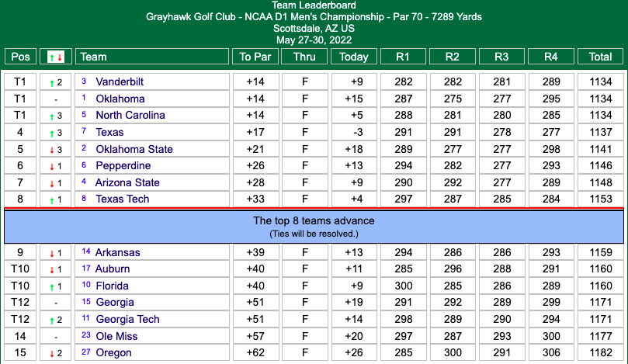The height and width of the screenshot is (364, 628).
Task: Click the top 8 teams advance banner
Action: pyautogui.click(x=314, y=226)
